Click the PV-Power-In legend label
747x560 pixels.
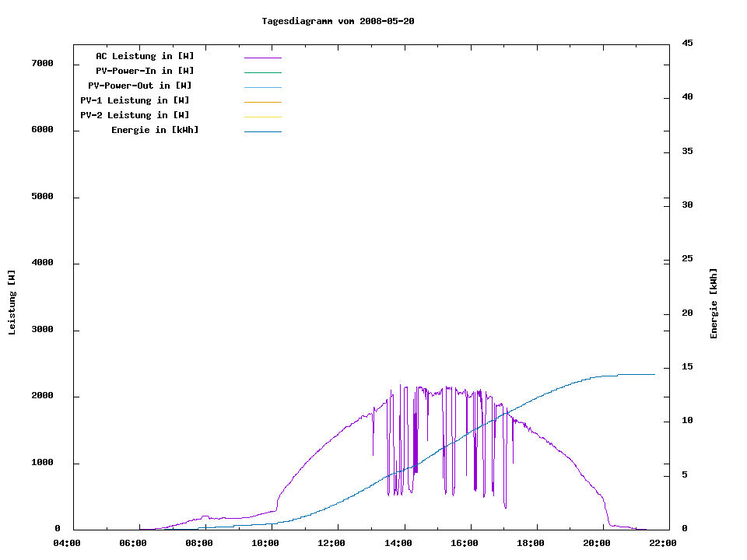pos(150,71)
